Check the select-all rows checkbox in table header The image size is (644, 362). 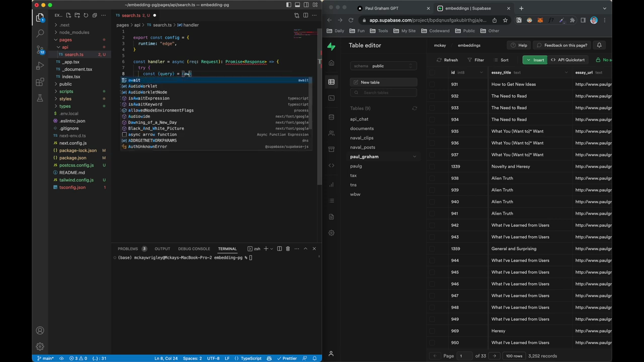coord(432,72)
